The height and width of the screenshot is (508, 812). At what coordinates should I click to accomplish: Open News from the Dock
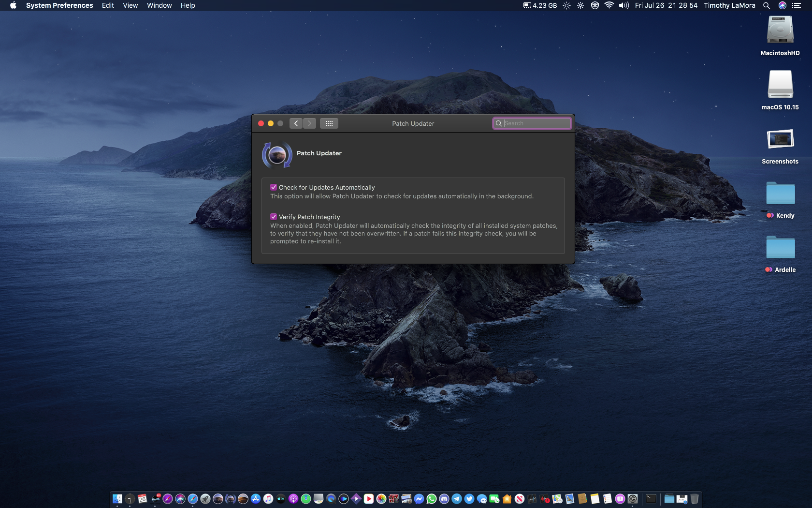(x=520, y=499)
